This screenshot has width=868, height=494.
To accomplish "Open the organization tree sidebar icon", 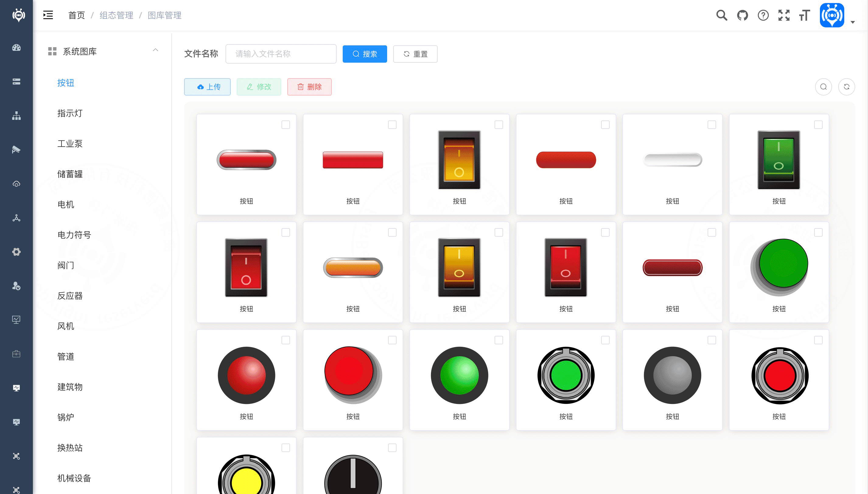I will pos(16,116).
